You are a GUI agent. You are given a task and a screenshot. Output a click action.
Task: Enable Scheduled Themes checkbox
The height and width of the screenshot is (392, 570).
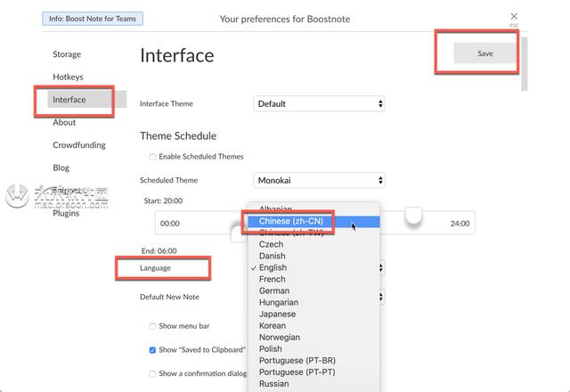pyautogui.click(x=152, y=157)
